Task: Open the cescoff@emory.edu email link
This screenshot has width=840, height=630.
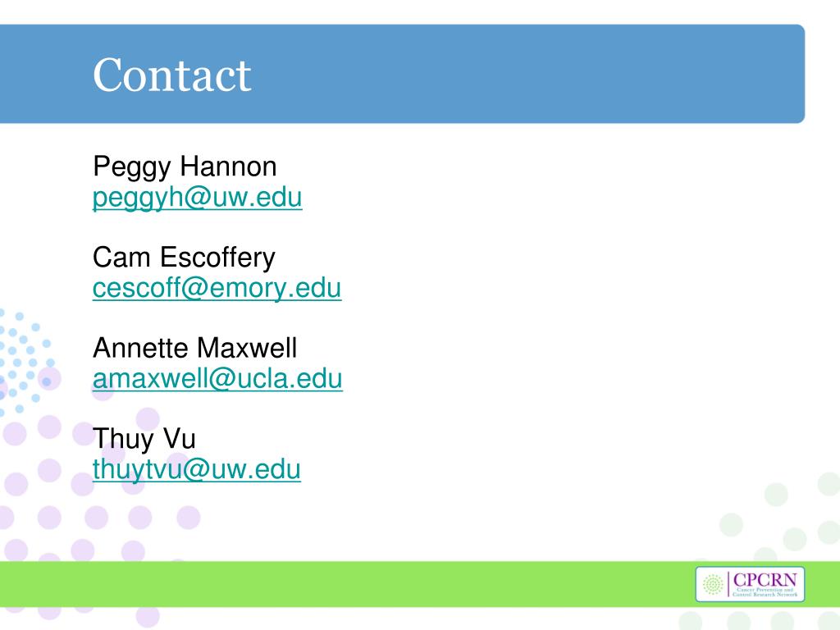Action: point(217,288)
